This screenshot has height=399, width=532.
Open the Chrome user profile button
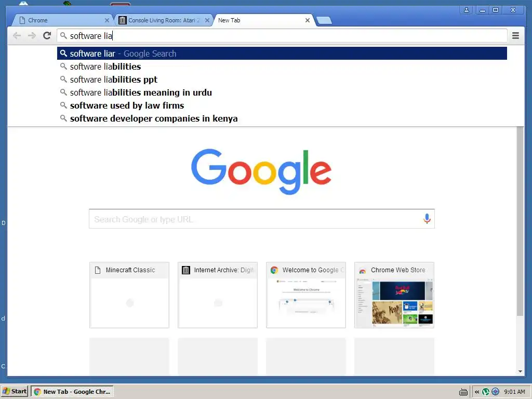click(467, 10)
